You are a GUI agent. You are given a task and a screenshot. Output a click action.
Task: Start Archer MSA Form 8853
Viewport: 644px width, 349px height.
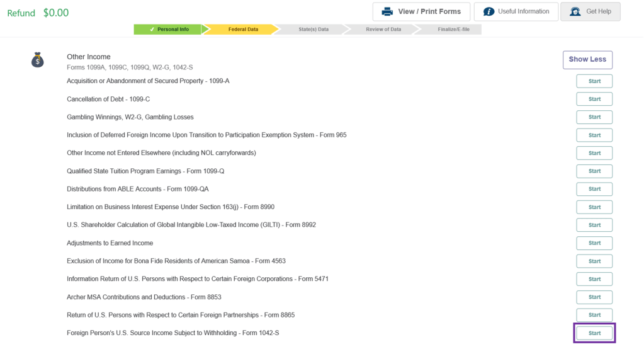point(594,297)
